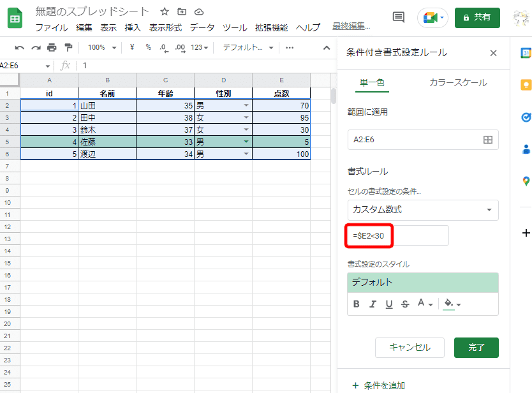The height and width of the screenshot is (393, 532).
Task: Open the data range selection grid icon
Action: (x=488, y=140)
